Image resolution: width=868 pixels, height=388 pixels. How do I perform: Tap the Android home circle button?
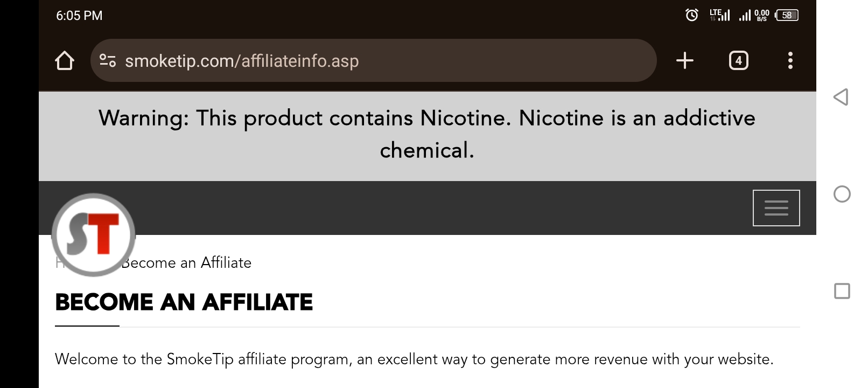[x=842, y=194]
